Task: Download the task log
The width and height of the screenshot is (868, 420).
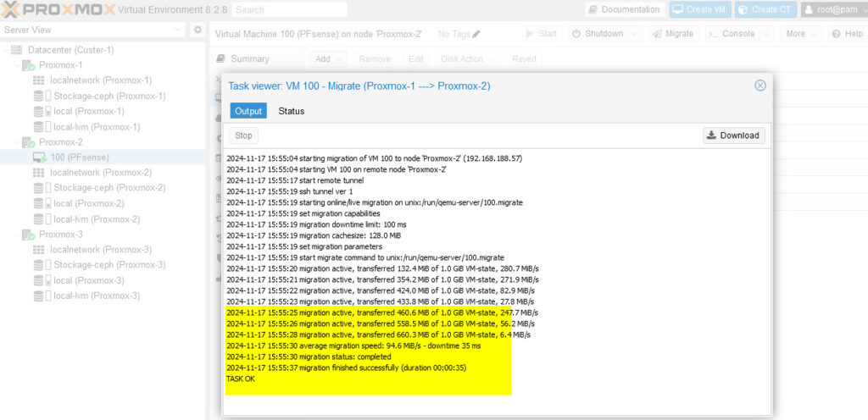Action: [734, 135]
